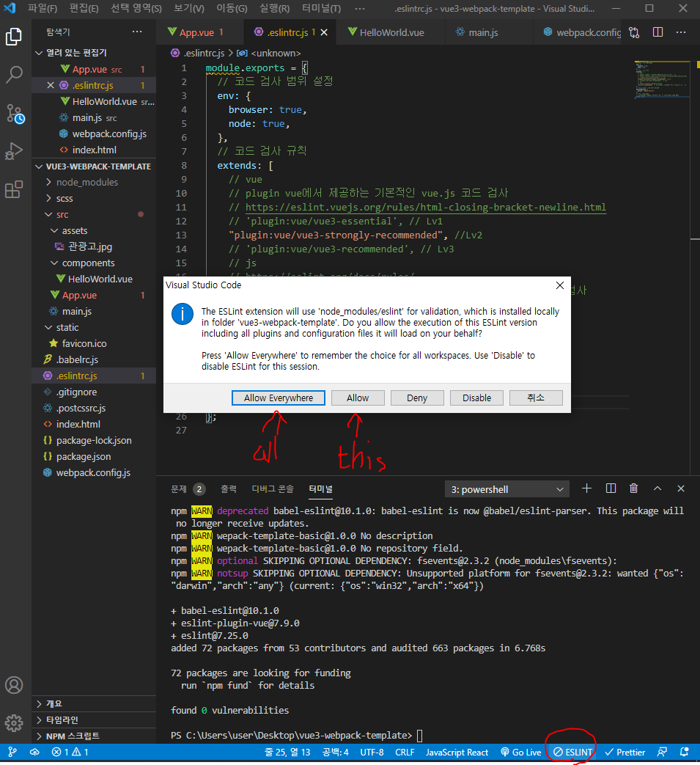This screenshot has width=700, height=765.
Task: Open the terminal selector dropdown '3: powershell'
Action: pyautogui.click(x=507, y=489)
